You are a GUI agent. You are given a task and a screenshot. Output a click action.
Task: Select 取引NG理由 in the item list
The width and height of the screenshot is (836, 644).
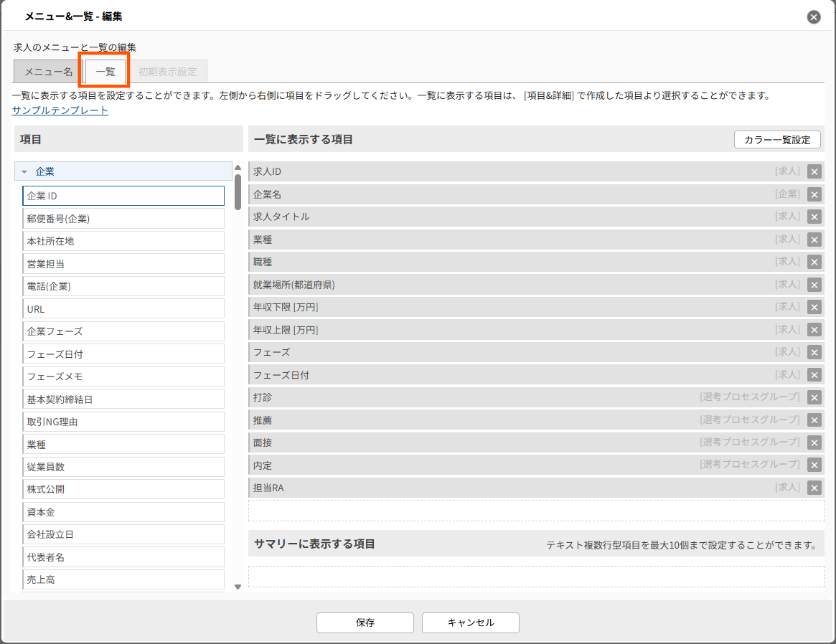coord(123,422)
